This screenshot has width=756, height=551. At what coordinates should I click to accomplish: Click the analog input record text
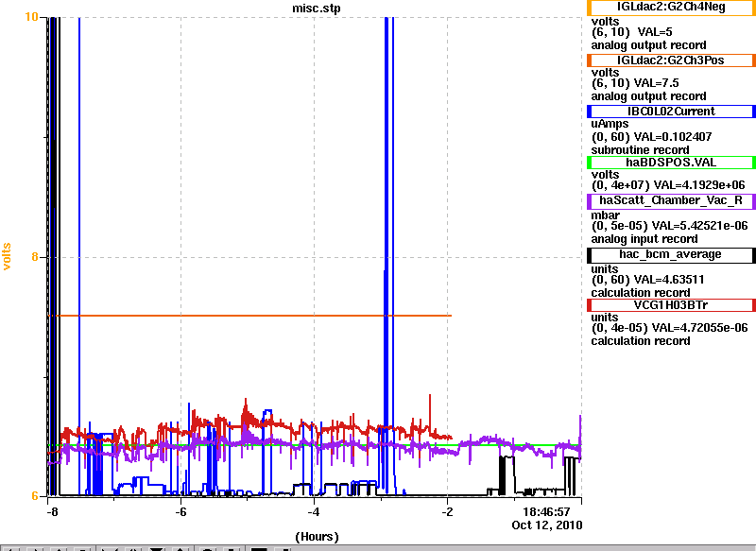coord(644,239)
